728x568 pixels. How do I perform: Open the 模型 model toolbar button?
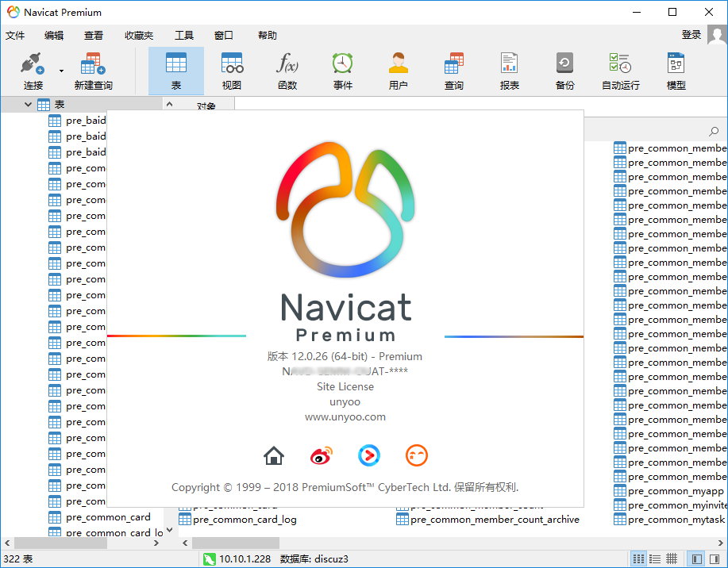(676, 71)
